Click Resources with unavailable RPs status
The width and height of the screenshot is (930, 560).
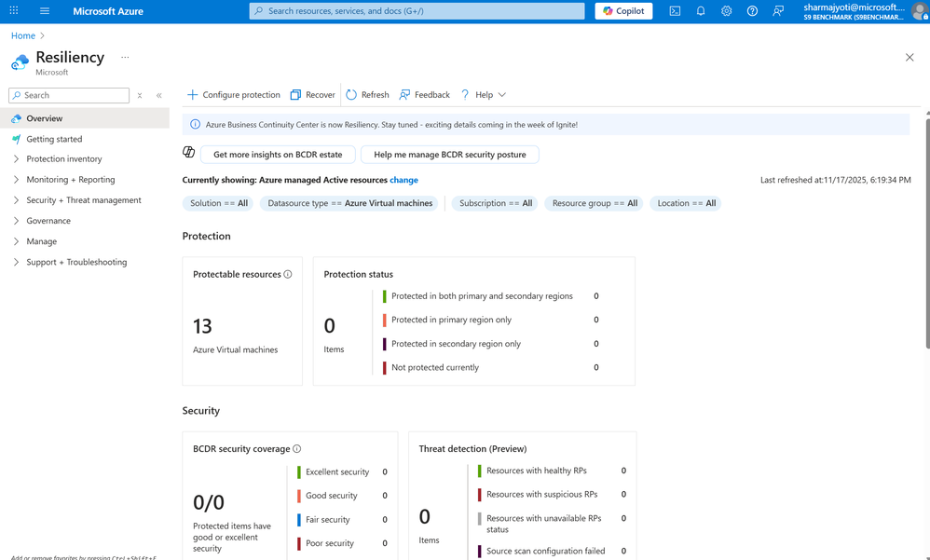click(544, 524)
